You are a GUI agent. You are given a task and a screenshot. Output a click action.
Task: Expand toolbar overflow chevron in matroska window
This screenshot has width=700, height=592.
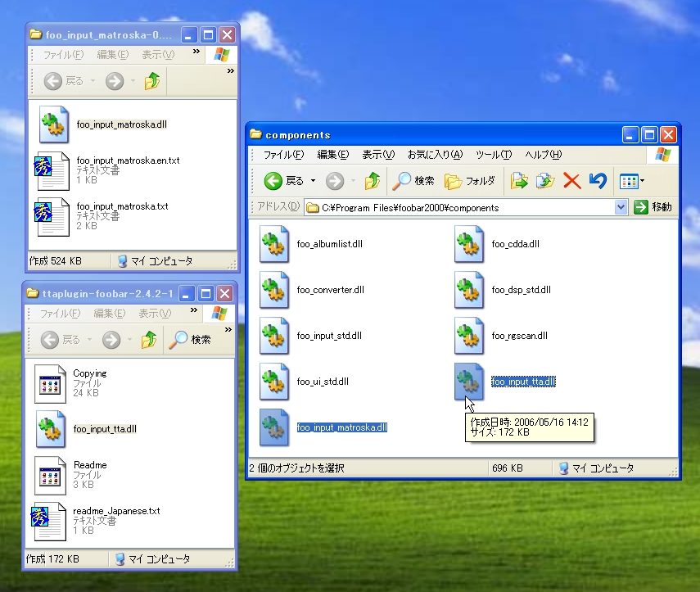click(x=230, y=70)
